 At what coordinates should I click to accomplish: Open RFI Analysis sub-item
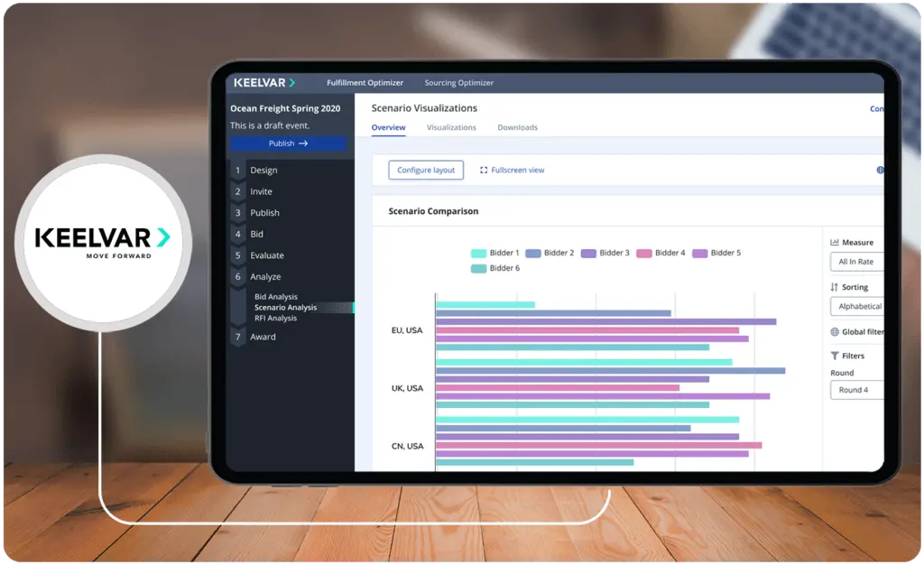[x=275, y=318]
